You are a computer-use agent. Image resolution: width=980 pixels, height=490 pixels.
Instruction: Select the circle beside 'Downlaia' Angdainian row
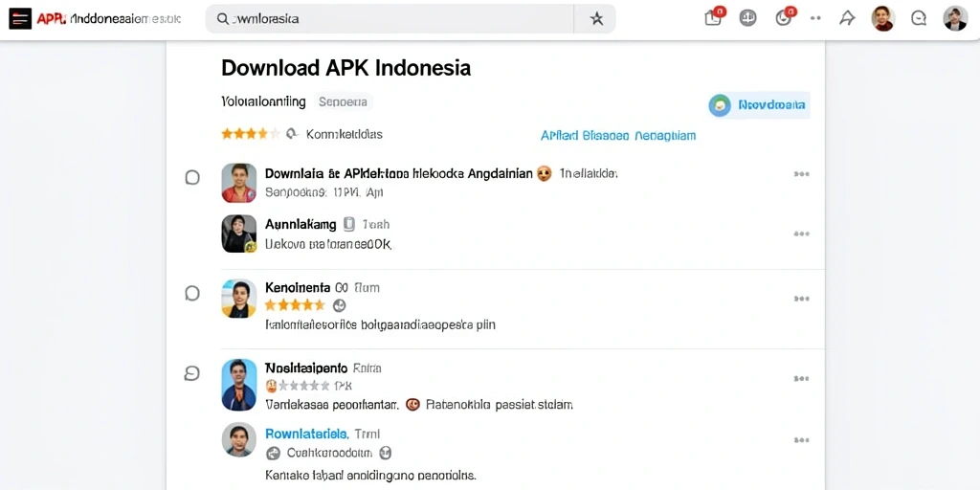tap(192, 177)
